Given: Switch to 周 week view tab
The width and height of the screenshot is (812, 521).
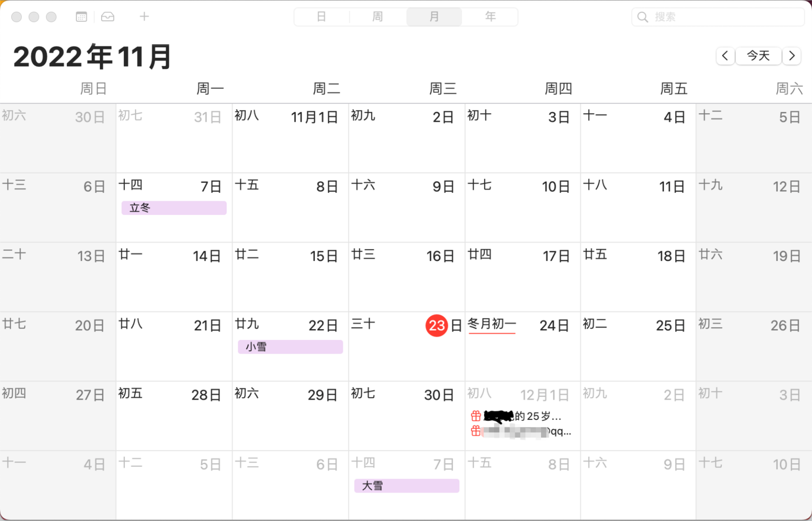Looking at the screenshot, I should point(378,17).
